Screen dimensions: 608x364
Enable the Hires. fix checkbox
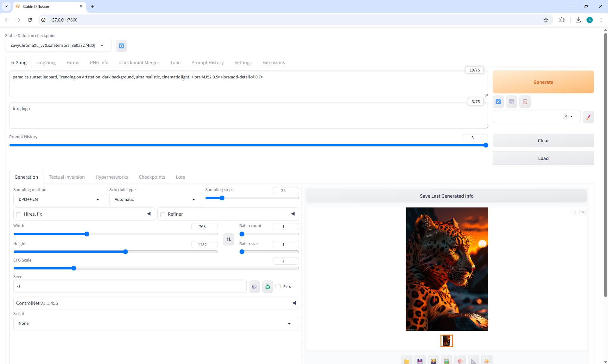tap(19, 214)
